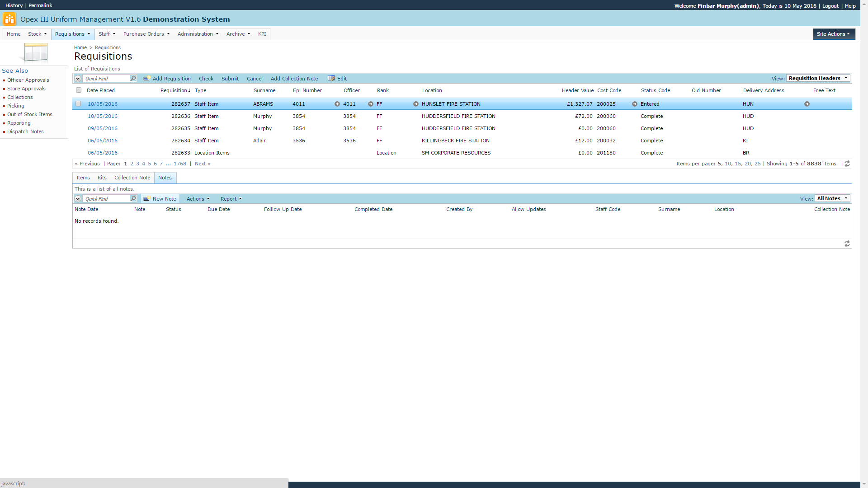Click the requisitions Quick Find input field
This screenshot has height=488, width=868.
coord(107,79)
